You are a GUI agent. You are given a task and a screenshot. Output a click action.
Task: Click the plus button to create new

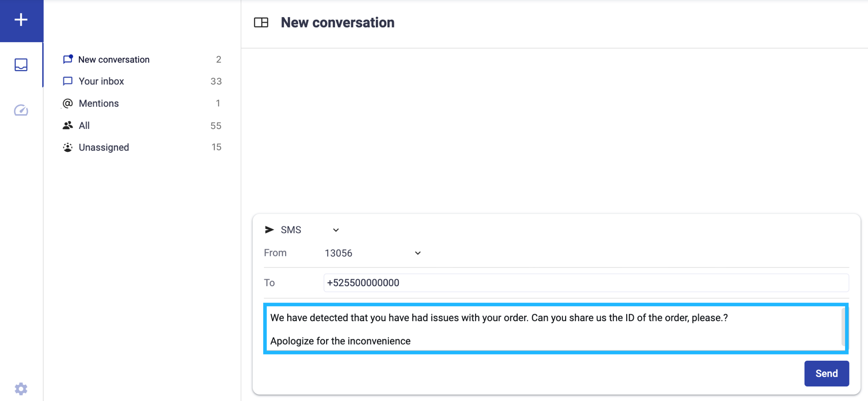point(21,20)
